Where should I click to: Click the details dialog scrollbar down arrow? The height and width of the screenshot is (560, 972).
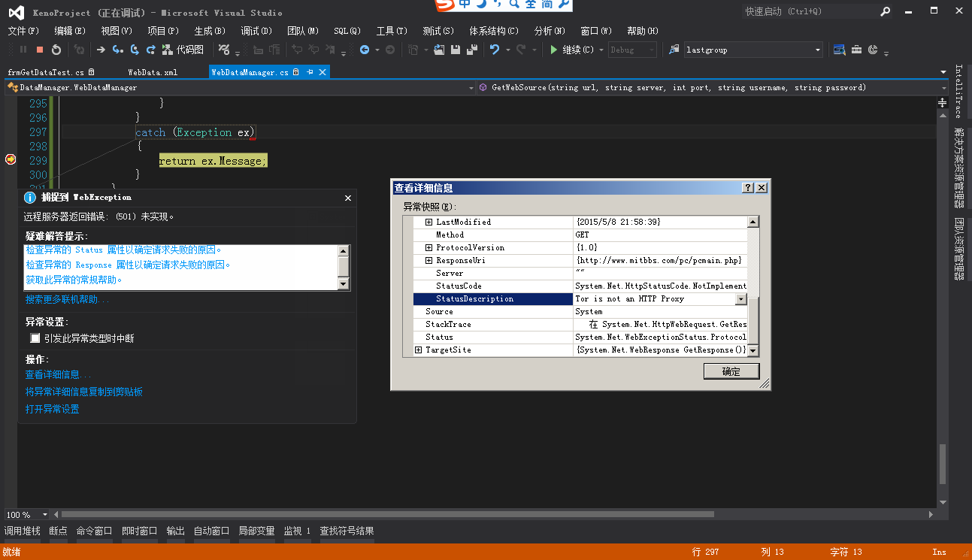(x=752, y=350)
